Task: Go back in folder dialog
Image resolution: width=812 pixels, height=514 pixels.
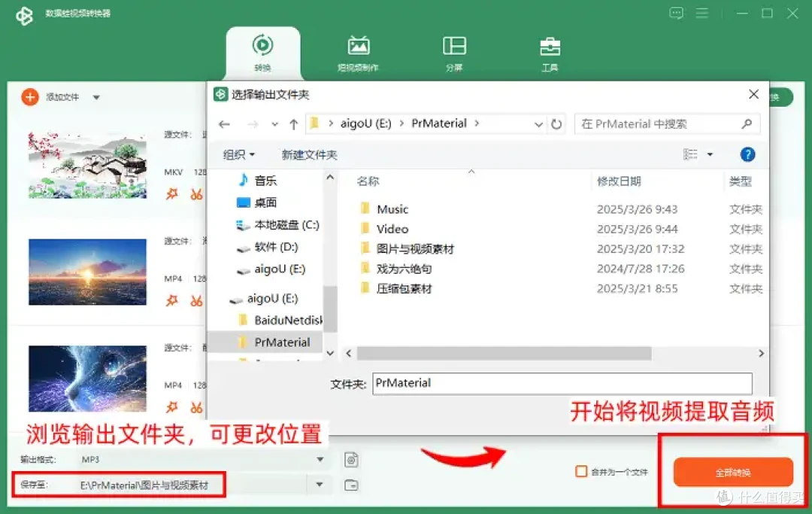Action: coord(224,124)
